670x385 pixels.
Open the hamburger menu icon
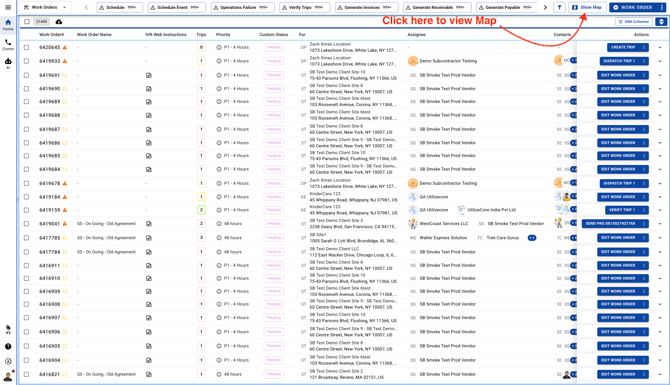[x=8, y=7]
